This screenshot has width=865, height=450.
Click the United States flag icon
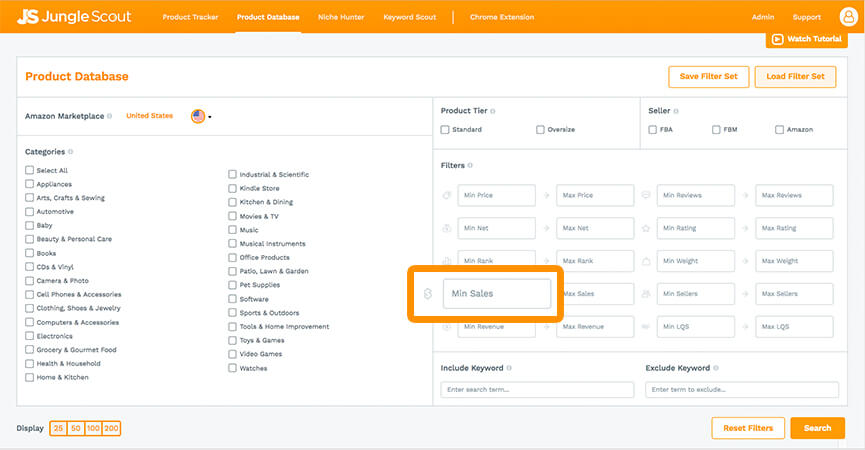tap(198, 116)
